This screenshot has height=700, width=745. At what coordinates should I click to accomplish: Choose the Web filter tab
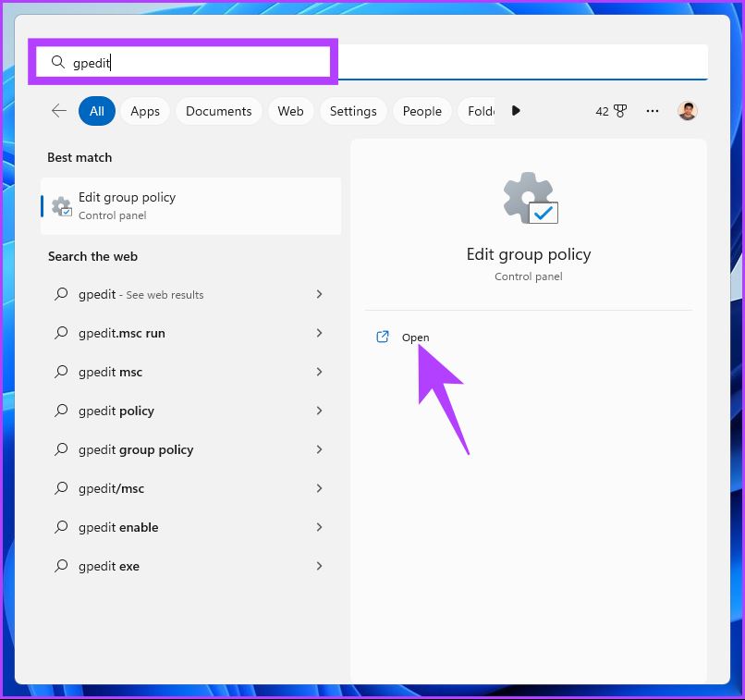point(290,111)
